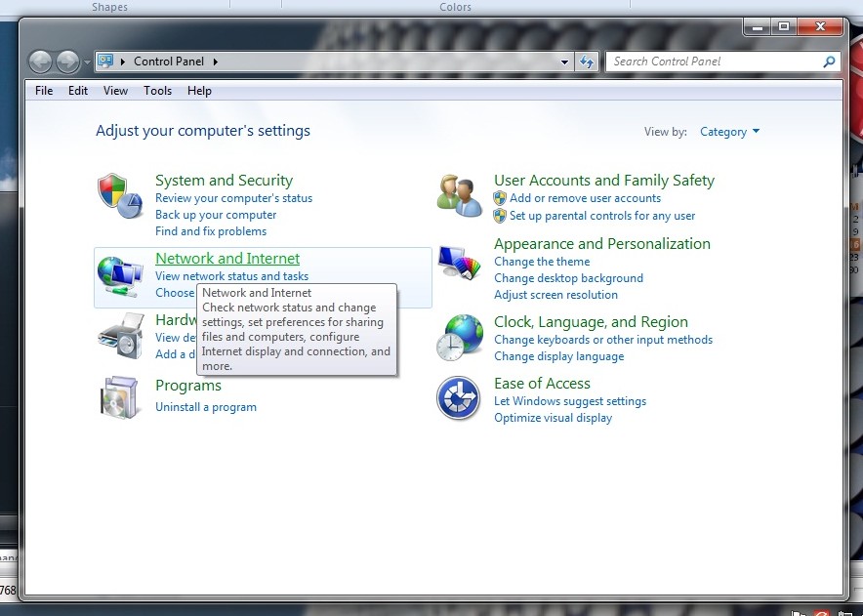
Task: Expand arrow before Control Panel breadcrumb
Action: click(122, 62)
